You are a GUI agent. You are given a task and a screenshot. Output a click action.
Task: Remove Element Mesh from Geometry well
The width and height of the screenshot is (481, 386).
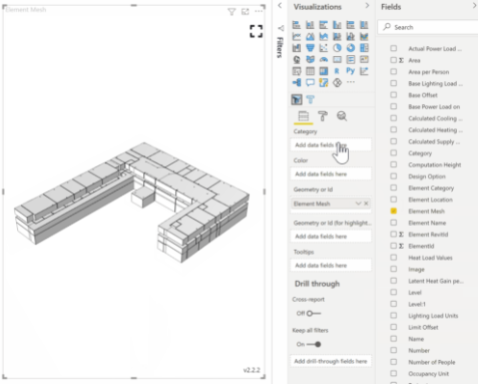click(366, 203)
